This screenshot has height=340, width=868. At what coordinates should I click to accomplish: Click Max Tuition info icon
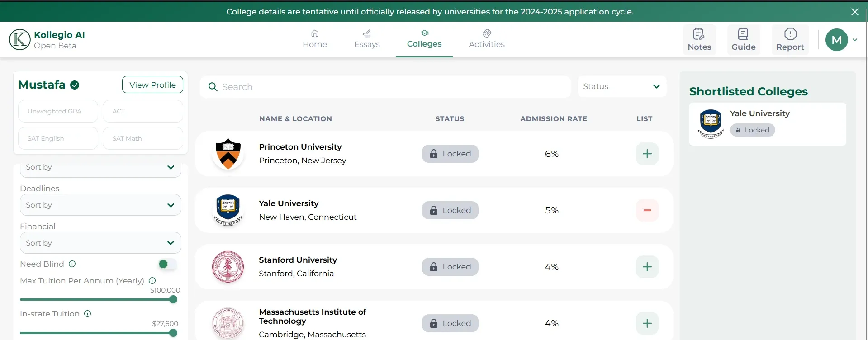point(152,281)
